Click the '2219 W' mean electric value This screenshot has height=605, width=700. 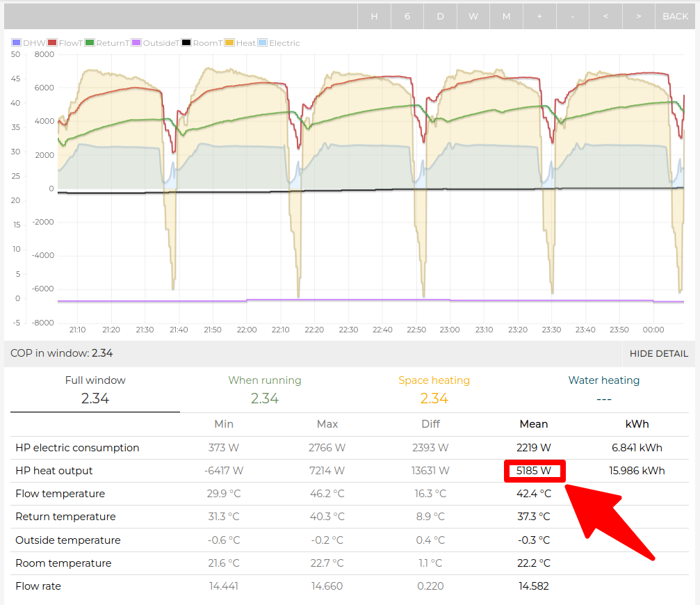(534, 448)
